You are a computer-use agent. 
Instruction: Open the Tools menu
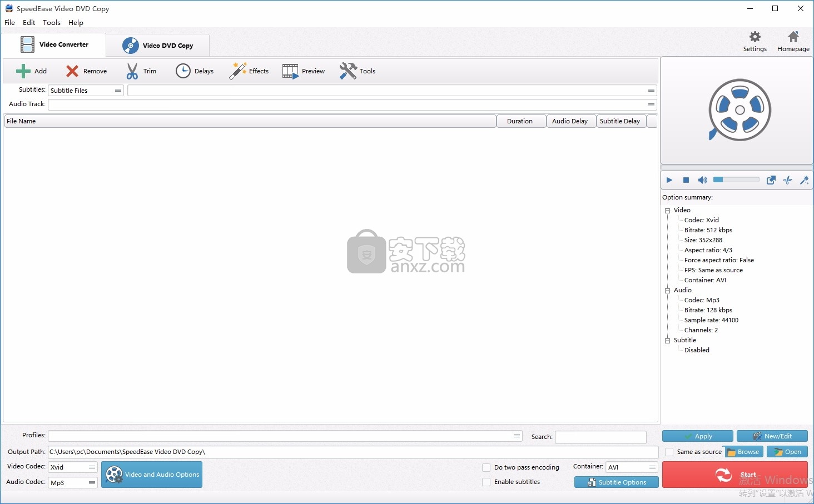pos(52,23)
